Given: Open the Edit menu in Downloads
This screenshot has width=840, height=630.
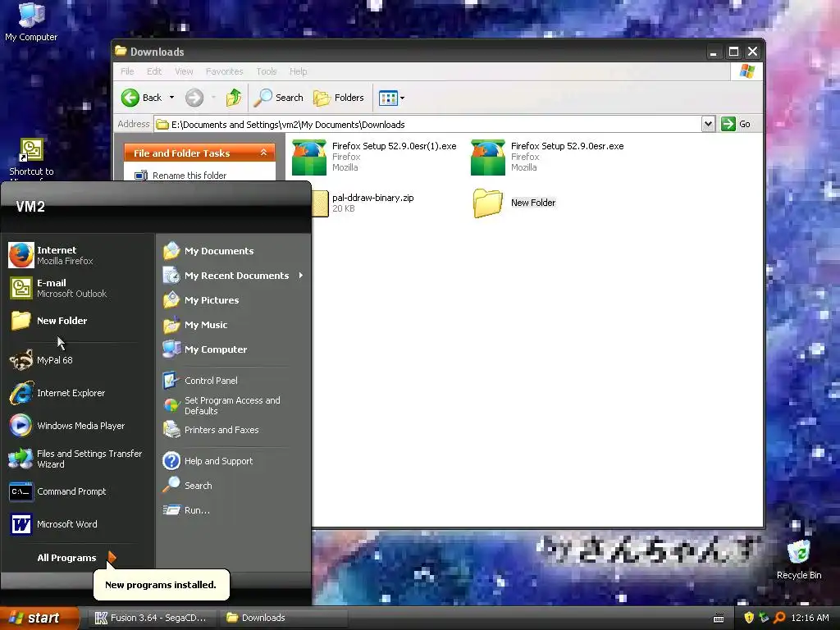Looking at the screenshot, I should click(x=153, y=71).
